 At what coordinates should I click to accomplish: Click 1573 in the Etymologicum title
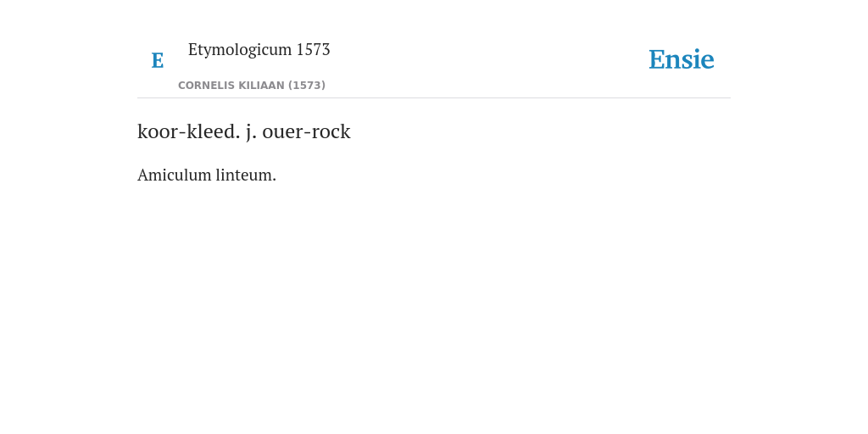coord(314,49)
